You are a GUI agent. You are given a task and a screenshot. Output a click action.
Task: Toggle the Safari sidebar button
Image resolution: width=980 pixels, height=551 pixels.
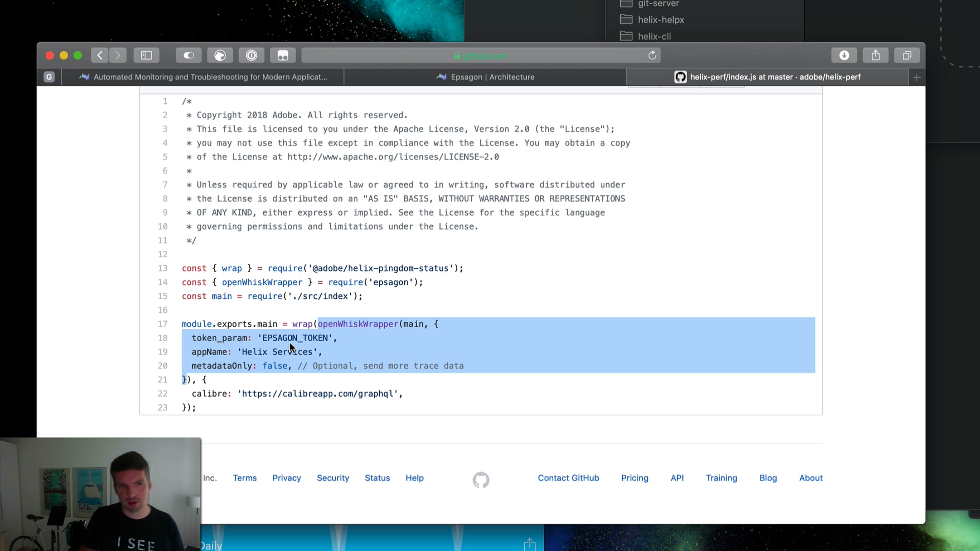point(146,55)
